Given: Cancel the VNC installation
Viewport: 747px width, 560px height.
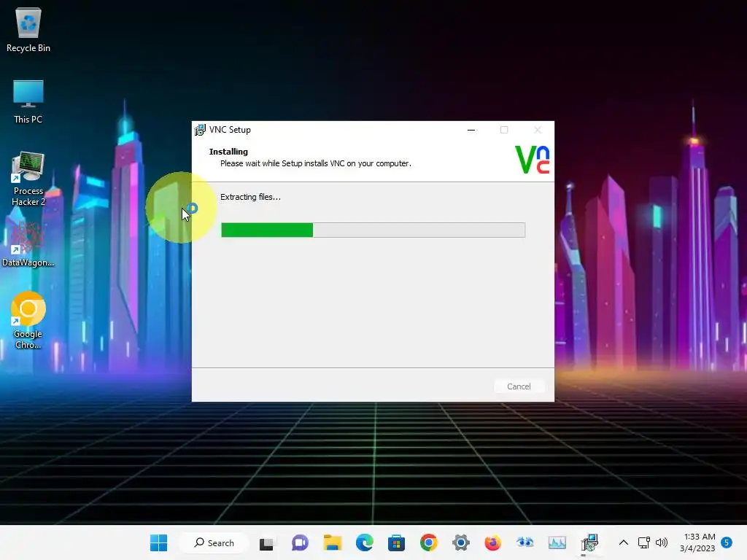Looking at the screenshot, I should pyautogui.click(x=519, y=386).
